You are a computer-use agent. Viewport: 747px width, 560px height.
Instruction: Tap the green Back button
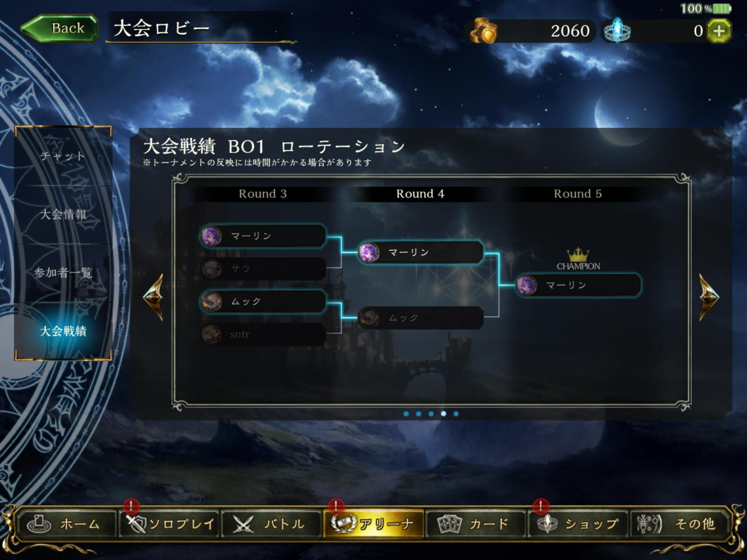[x=59, y=28]
